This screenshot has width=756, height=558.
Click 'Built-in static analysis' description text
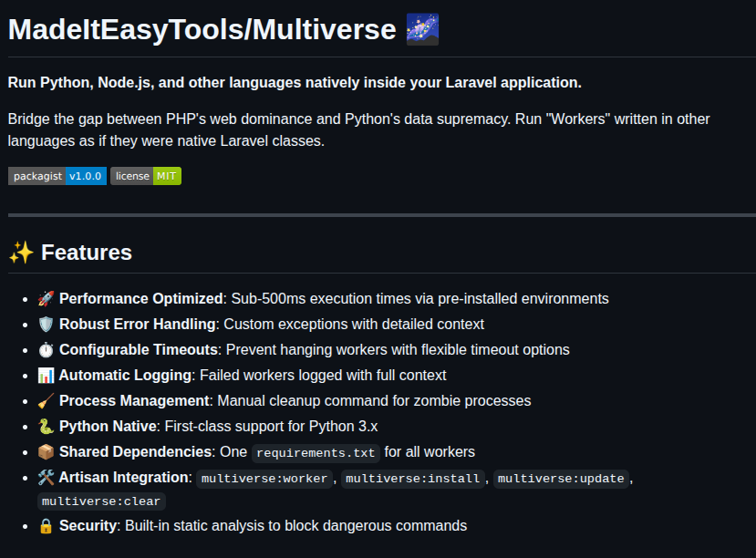click(296, 526)
